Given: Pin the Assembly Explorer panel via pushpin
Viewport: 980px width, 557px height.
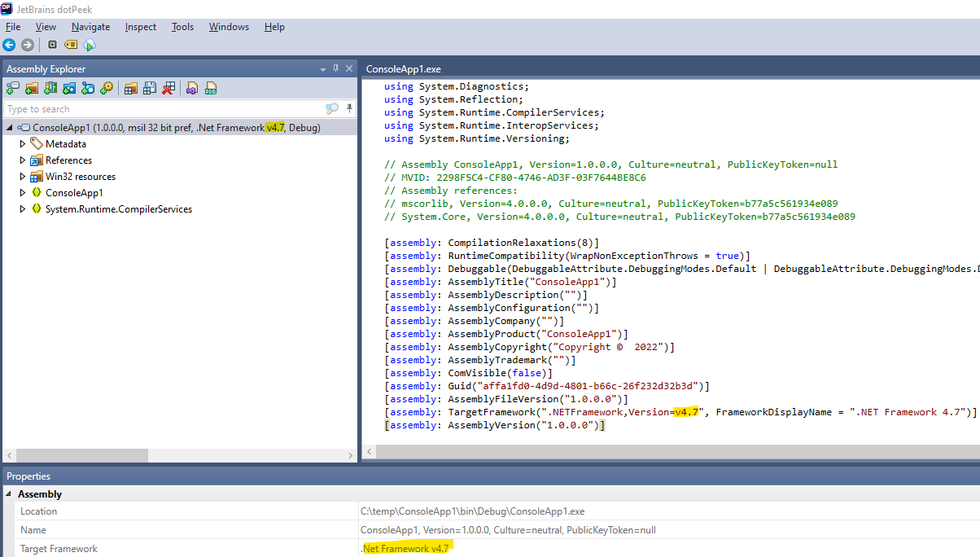Looking at the screenshot, I should (x=335, y=68).
